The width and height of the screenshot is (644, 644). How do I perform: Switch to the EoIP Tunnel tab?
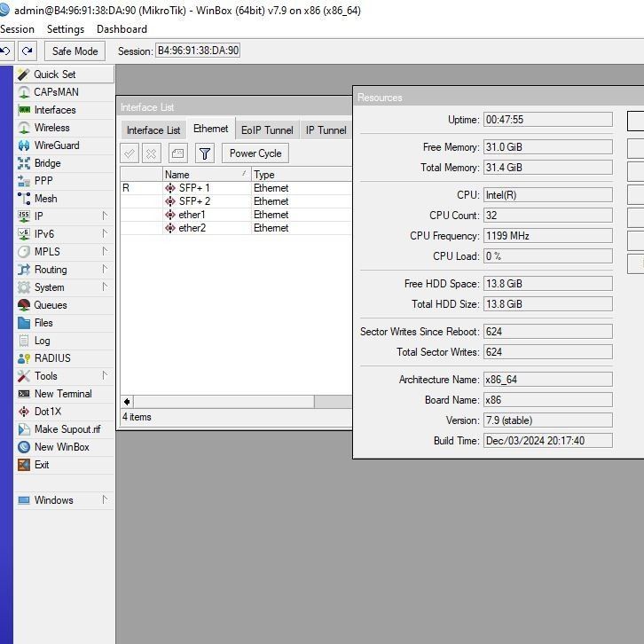pyautogui.click(x=267, y=130)
